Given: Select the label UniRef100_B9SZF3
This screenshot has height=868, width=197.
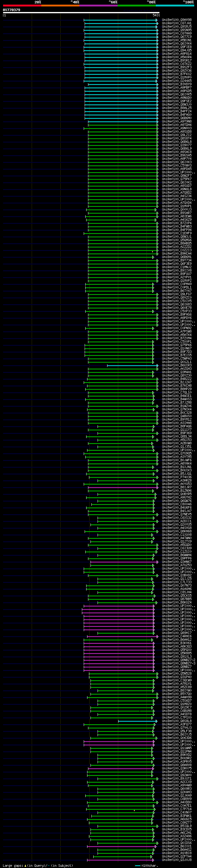Looking at the screenshot, I should pyautogui.click(x=176, y=67).
